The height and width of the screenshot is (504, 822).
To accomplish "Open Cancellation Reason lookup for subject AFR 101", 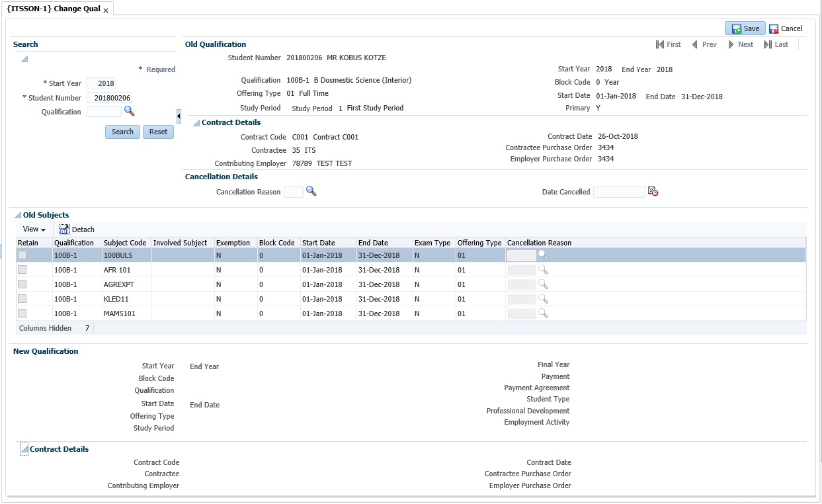I will (x=543, y=270).
